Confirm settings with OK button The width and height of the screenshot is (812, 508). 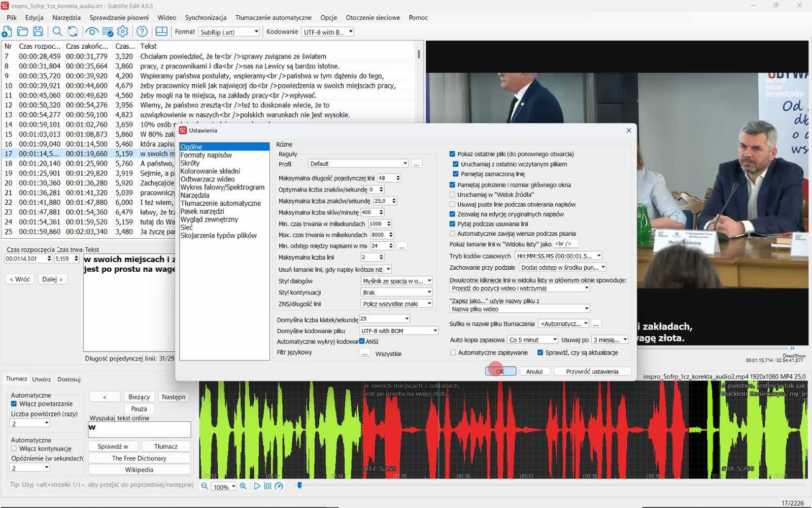pos(500,371)
